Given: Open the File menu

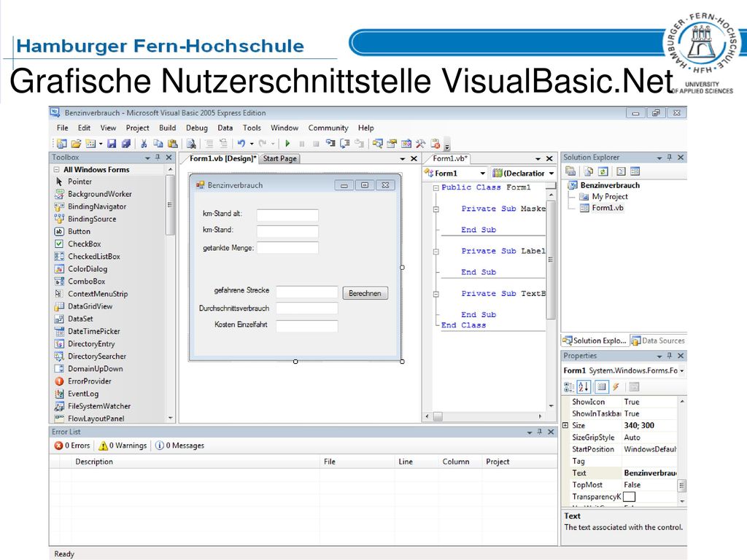Looking at the screenshot, I should (x=63, y=128).
